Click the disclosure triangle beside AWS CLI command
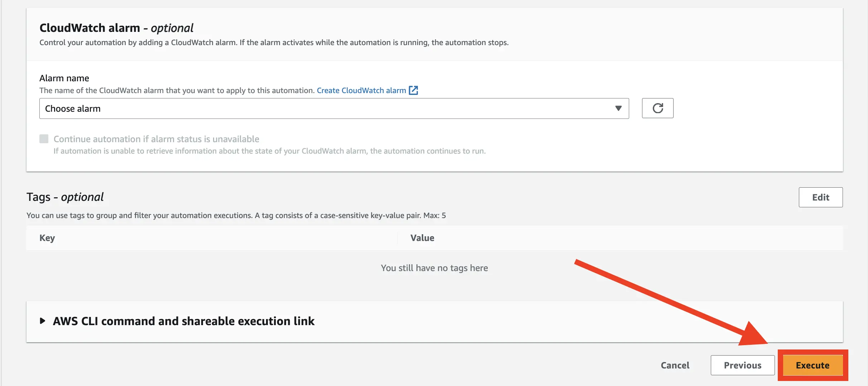Viewport: 868px width, 386px height. [x=43, y=321]
